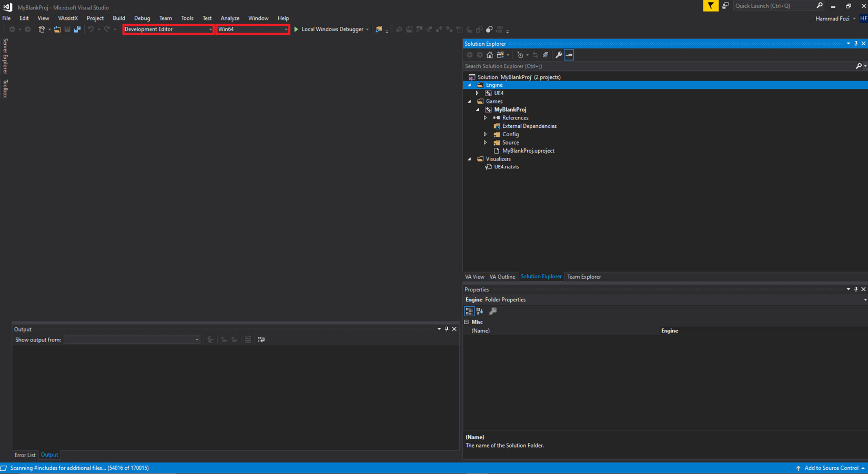The image size is (868, 474).
Task: Open the Server Explorer side tab
Action: tap(5, 56)
